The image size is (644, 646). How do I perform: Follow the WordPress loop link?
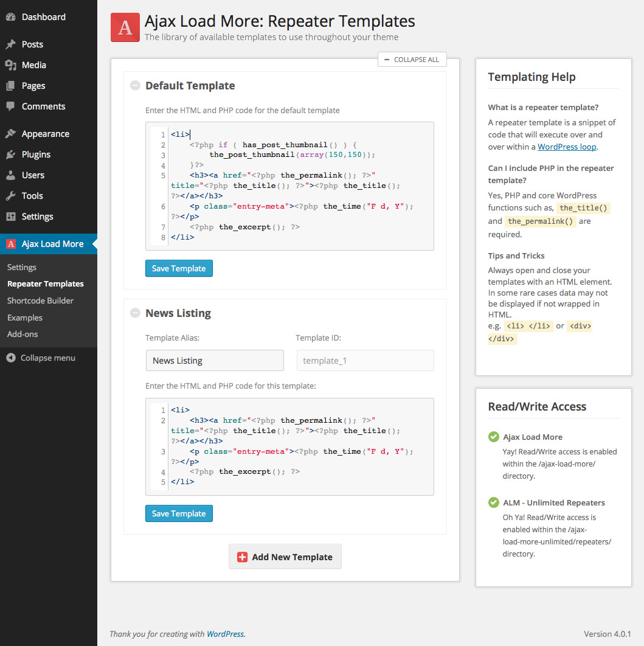coord(567,147)
